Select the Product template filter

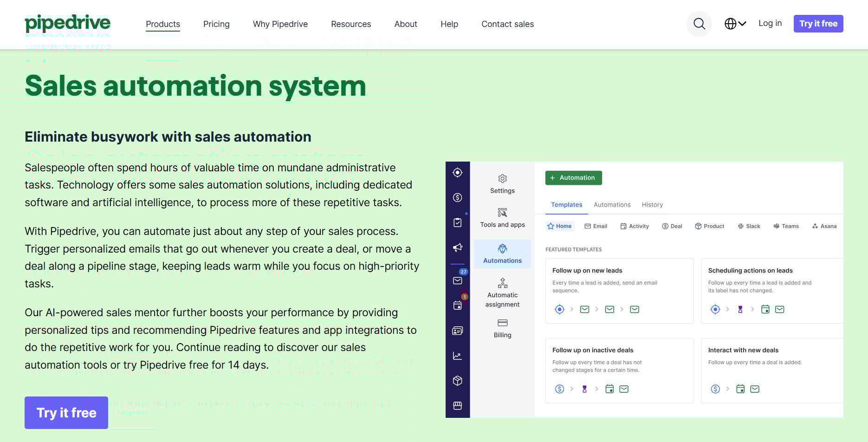click(710, 226)
